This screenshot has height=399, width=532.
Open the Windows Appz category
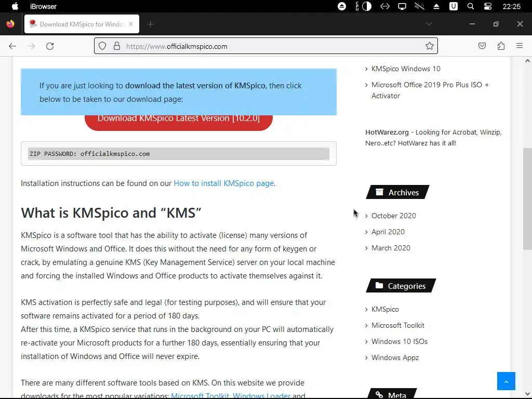(x=395, y=357)
